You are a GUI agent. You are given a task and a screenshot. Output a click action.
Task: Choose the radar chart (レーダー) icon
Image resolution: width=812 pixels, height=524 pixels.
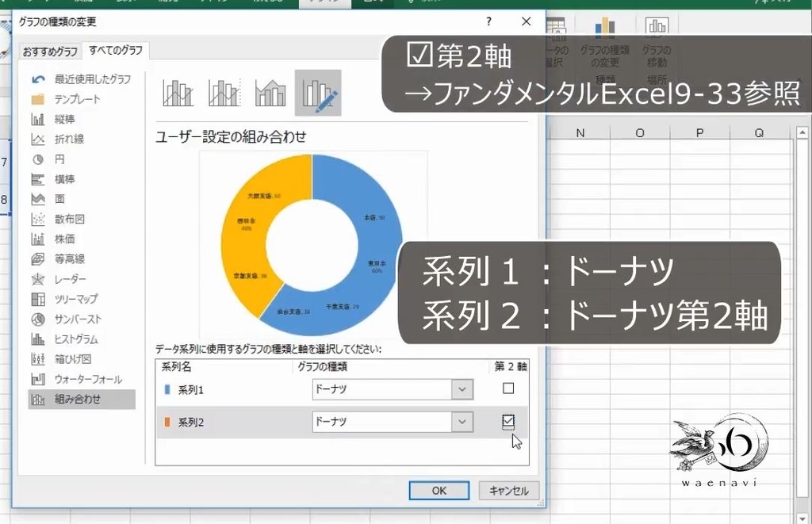coord(38,279)
